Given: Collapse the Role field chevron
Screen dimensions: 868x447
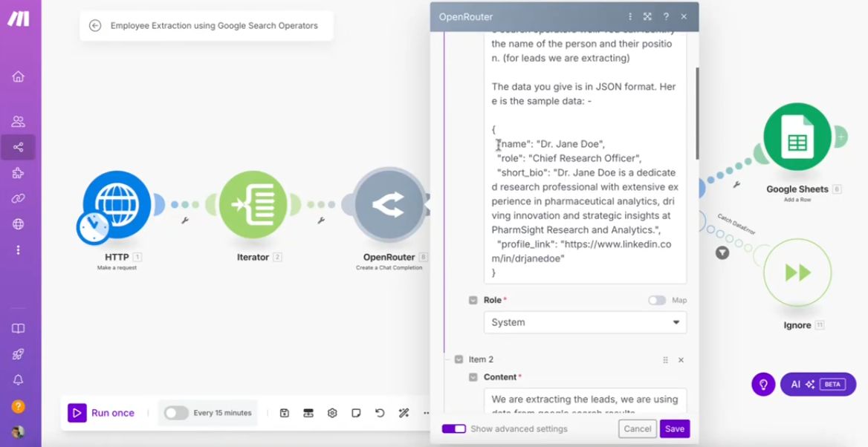Looking at the screenshot, I should click(x=473, y=301).
